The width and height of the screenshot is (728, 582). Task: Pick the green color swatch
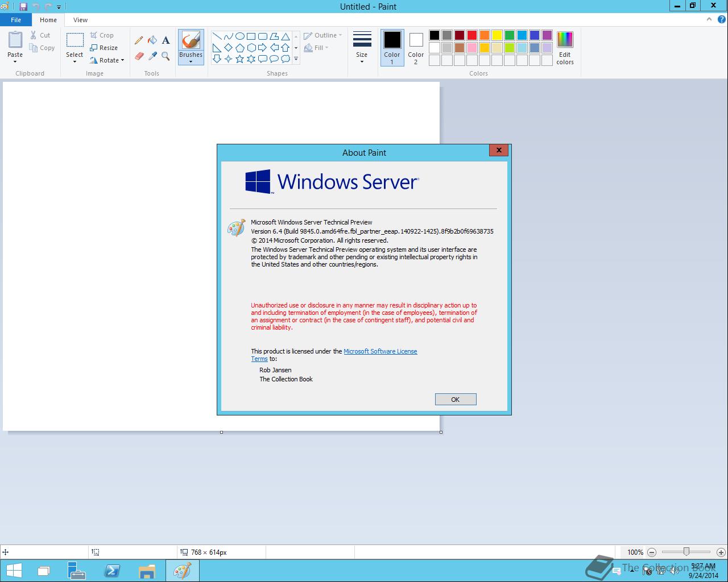510,35
